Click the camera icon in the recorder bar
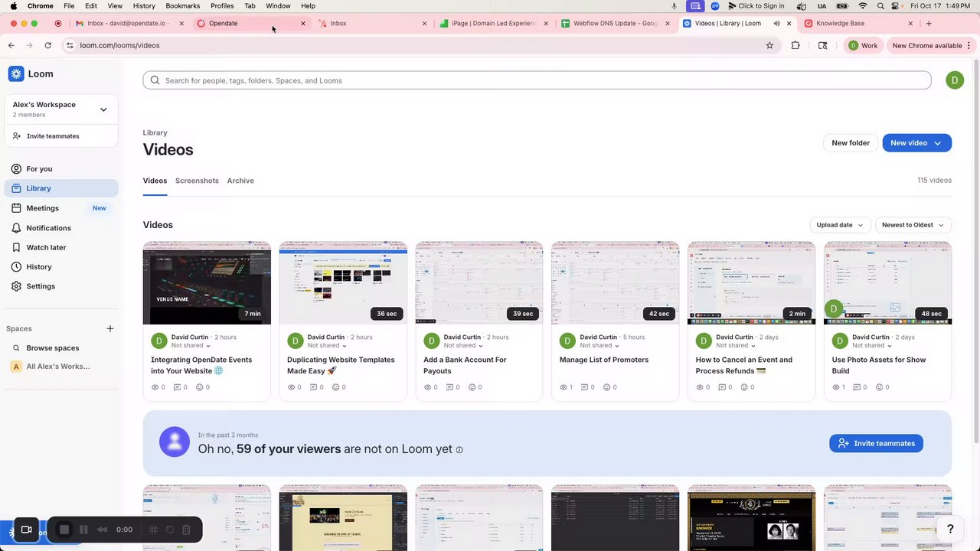The height and width of the screenshot is (551, 980). coord(26,530)
